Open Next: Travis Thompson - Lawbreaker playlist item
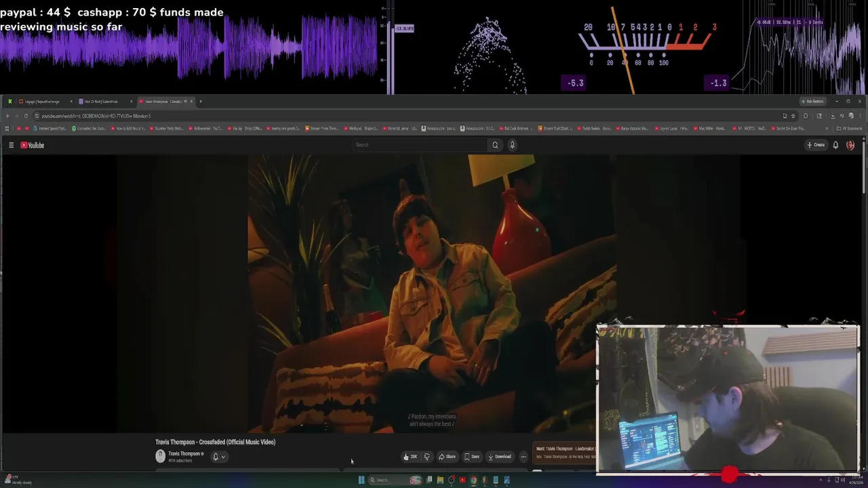Image resolution: width=868 pixels, height=488 pixels. pyautogui.click(x=566, y=452)
